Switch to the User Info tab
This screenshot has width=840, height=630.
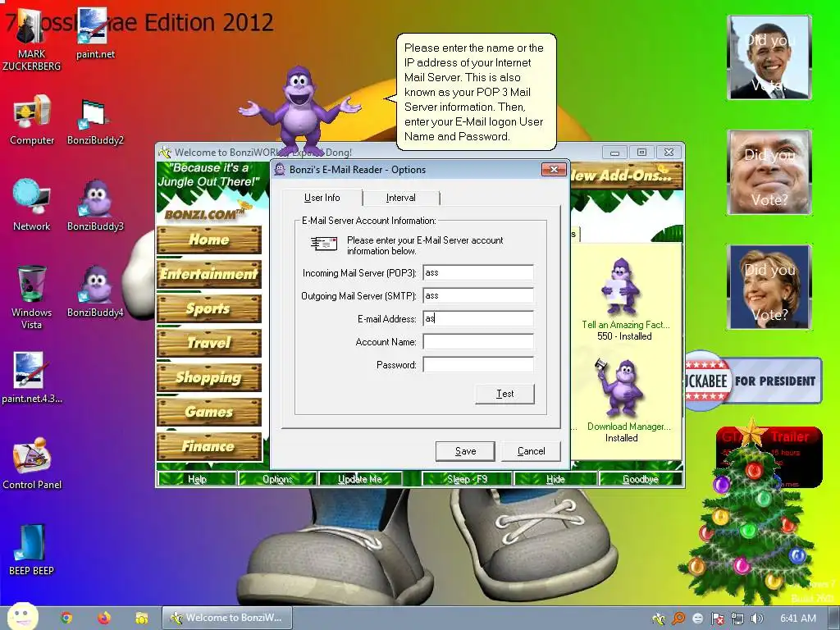pos(322,198)
